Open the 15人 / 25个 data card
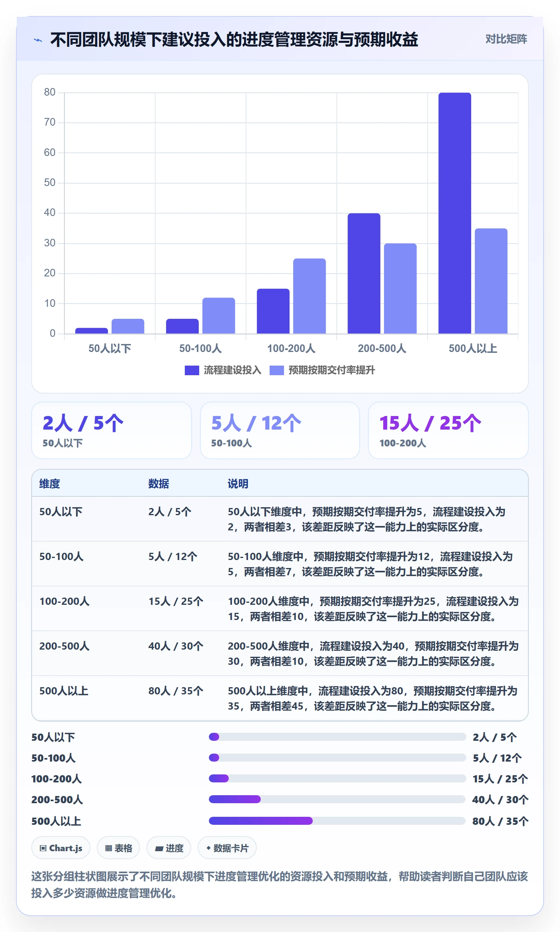Image resolution: width=560 pixels, height=932 pixels. tap(448, 430)
